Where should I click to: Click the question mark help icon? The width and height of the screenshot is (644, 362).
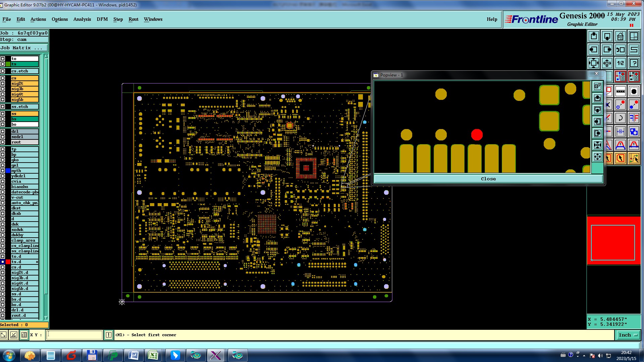pos(634,63)
